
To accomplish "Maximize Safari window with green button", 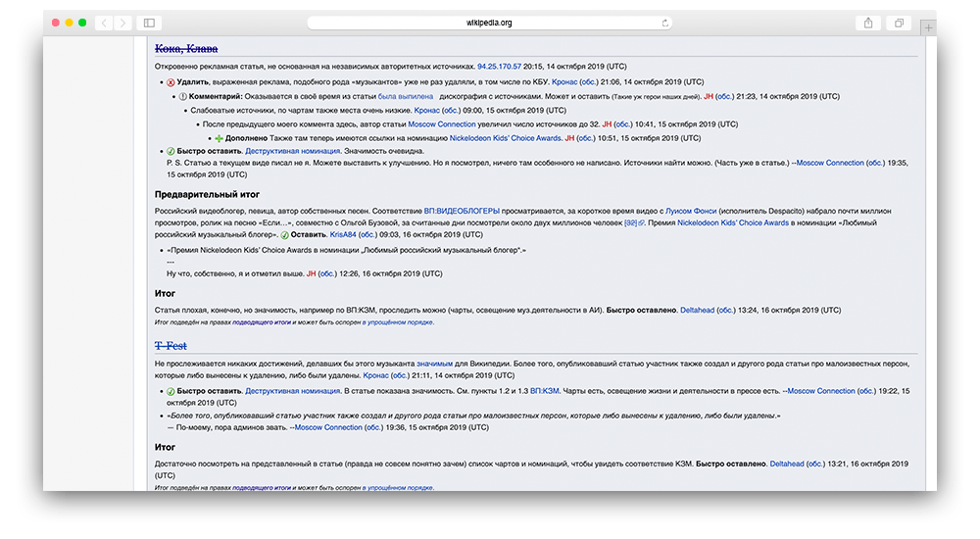I will click(x=82, y=24).
